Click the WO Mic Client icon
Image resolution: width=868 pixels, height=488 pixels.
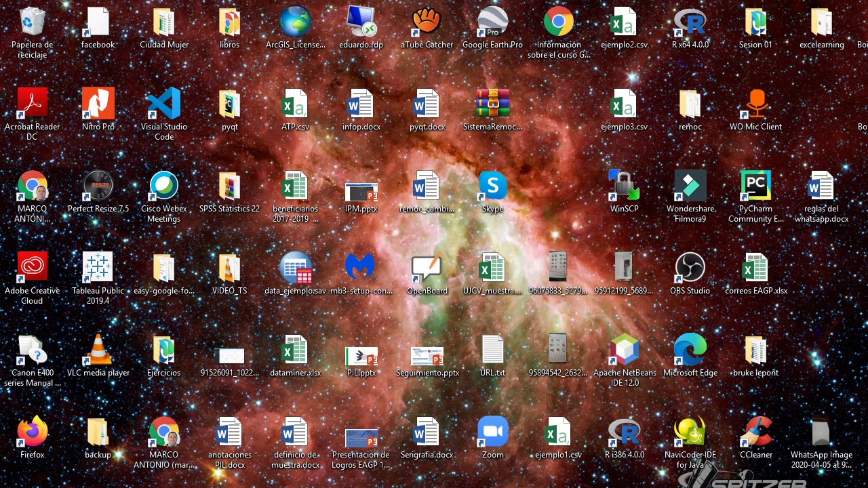(755, 104)
